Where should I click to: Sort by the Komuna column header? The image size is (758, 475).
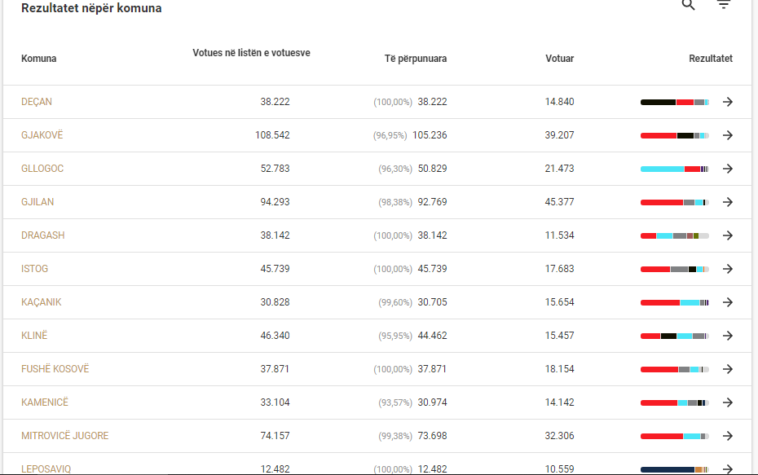39,59
